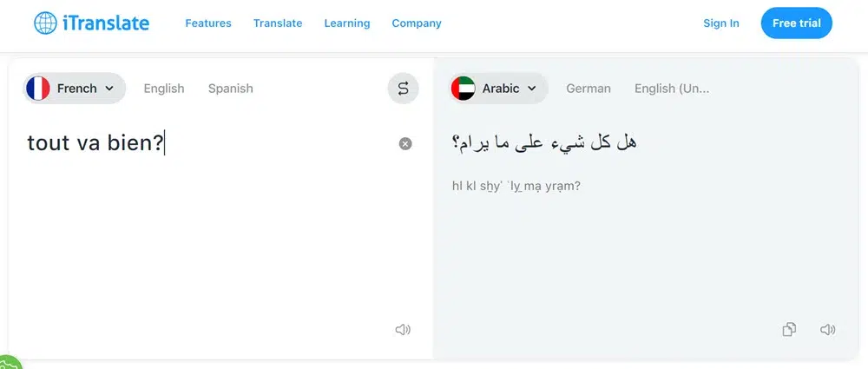Open the Arabic target language dropdown
Screen dimensions: 868x369
(499, 89)
